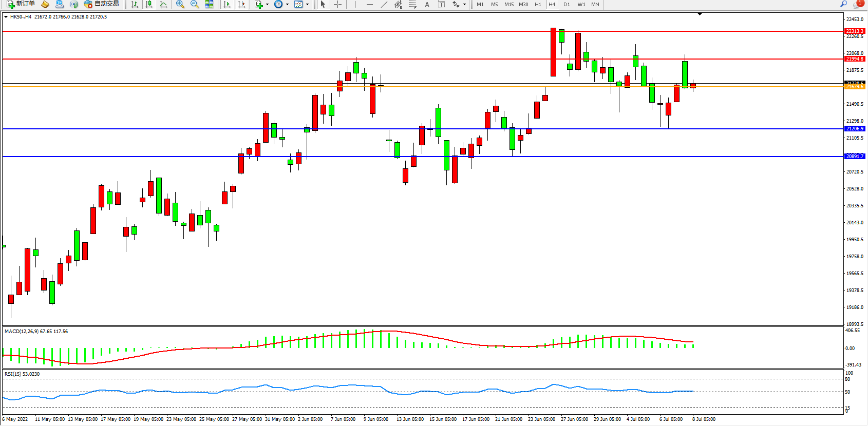Select the text label tool
Screen dimensions: 868x426
[427, 4]
